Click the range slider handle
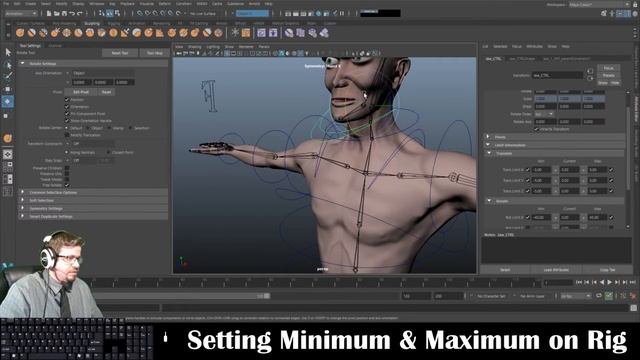This screenshot has width=640, height=360. 267,296
